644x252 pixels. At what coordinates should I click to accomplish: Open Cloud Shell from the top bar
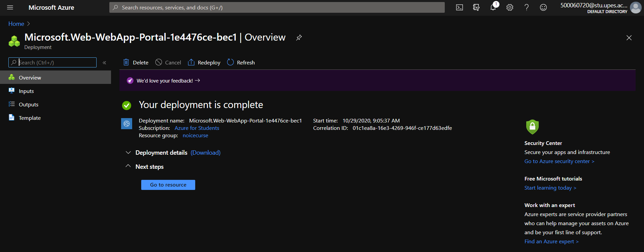460,7
